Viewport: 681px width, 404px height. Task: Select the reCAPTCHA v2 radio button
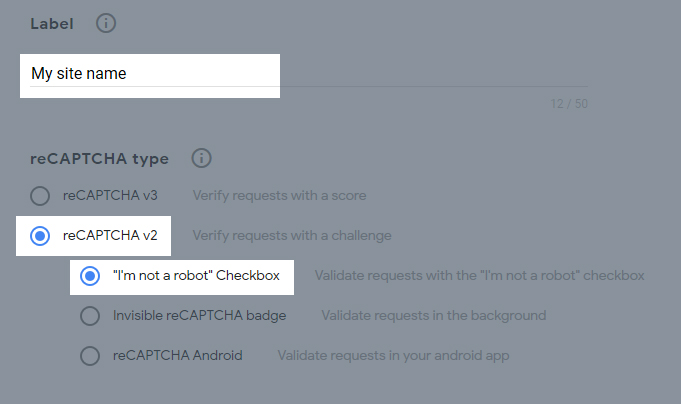(x=40, y=236)
